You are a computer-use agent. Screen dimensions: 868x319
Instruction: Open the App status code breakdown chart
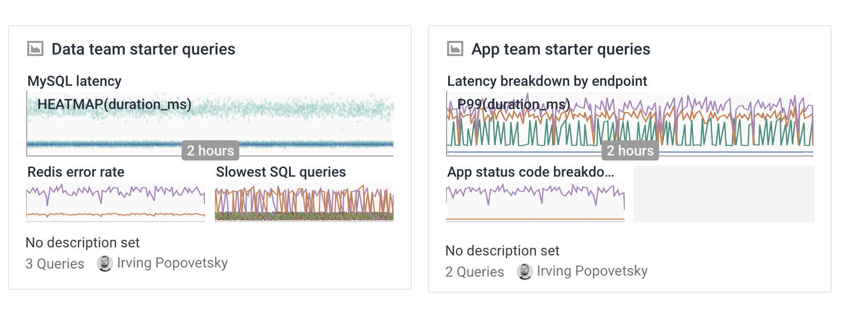pyautogui.click(x=535, y=202)
